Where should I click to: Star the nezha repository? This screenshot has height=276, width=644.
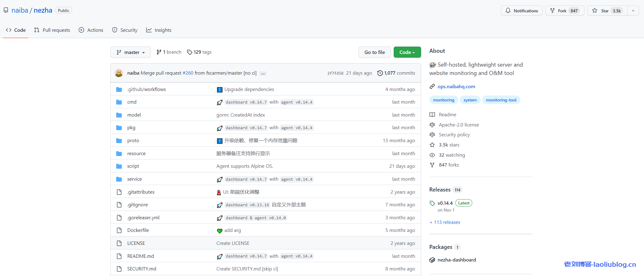(607, 11)
